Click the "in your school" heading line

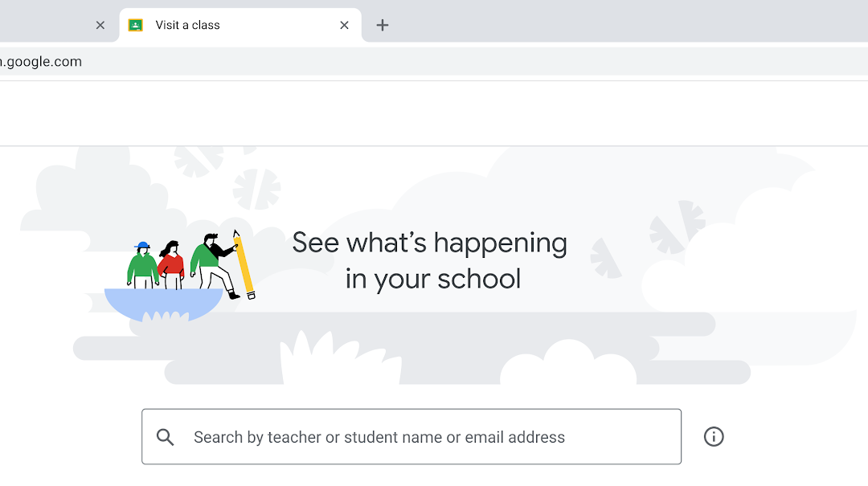pyautogui.click(x=433, y=279)
